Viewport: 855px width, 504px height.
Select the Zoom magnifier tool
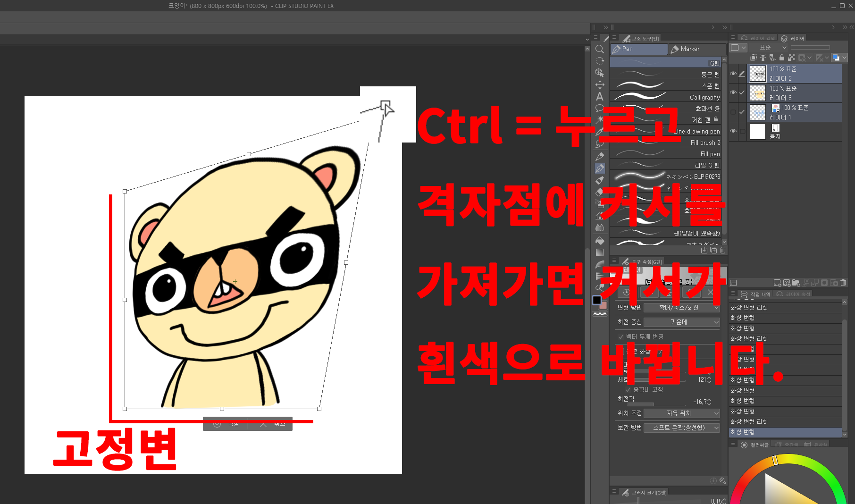coord(600,49)
